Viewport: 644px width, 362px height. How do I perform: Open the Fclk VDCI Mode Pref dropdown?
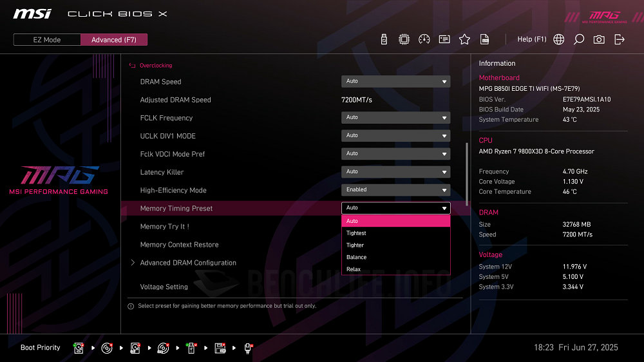395,154
